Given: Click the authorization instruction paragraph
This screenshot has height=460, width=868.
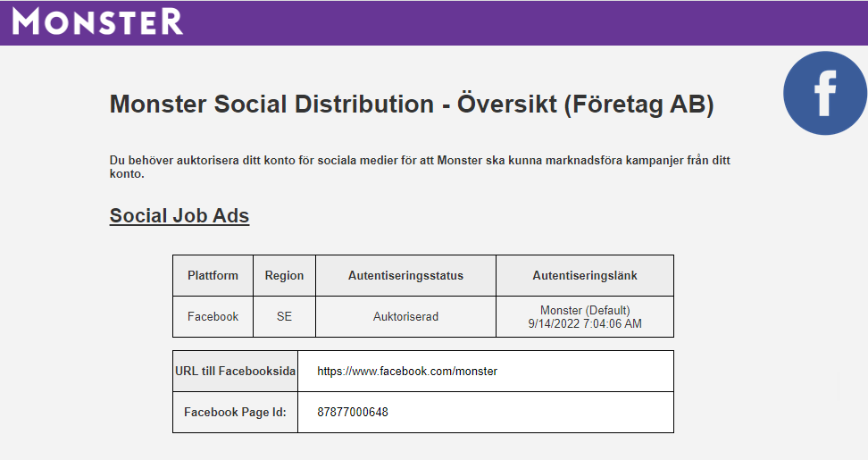Looking at the screenshot, I should (x=420, y=167).
